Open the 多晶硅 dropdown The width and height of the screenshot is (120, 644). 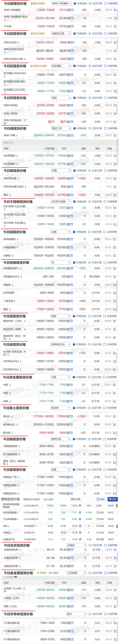tap(76, 545)
